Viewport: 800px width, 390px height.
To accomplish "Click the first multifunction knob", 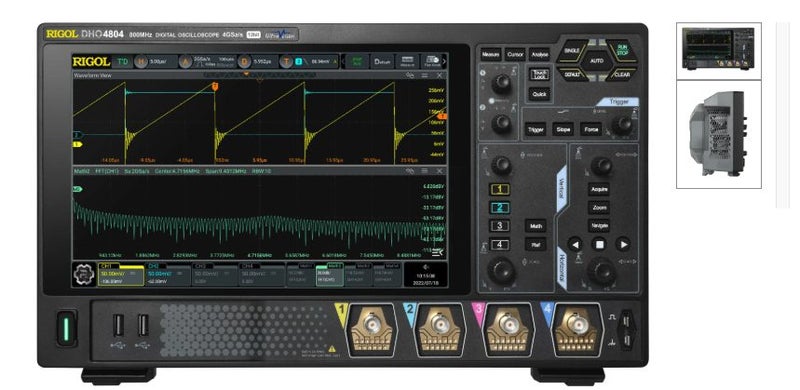I will [x=501, y=84].
